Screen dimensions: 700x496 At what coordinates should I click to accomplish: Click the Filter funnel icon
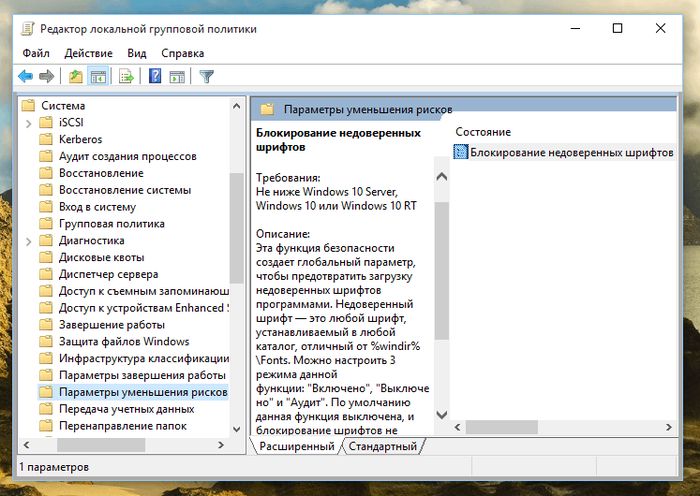pyautogui.click(x=206, y=76)
